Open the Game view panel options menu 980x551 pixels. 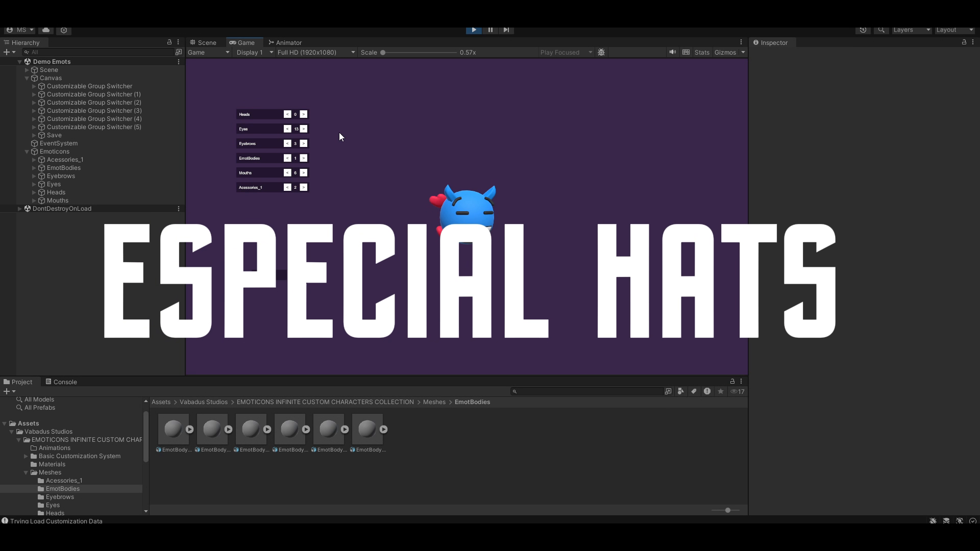point(741,42)
